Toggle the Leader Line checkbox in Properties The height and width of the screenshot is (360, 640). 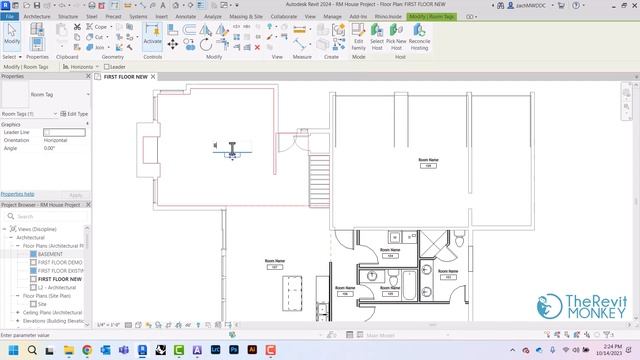tap(47, 132)
